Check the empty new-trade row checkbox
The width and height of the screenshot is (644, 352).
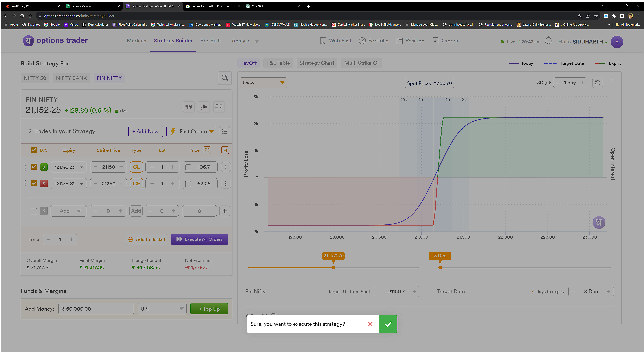[34, 211]
